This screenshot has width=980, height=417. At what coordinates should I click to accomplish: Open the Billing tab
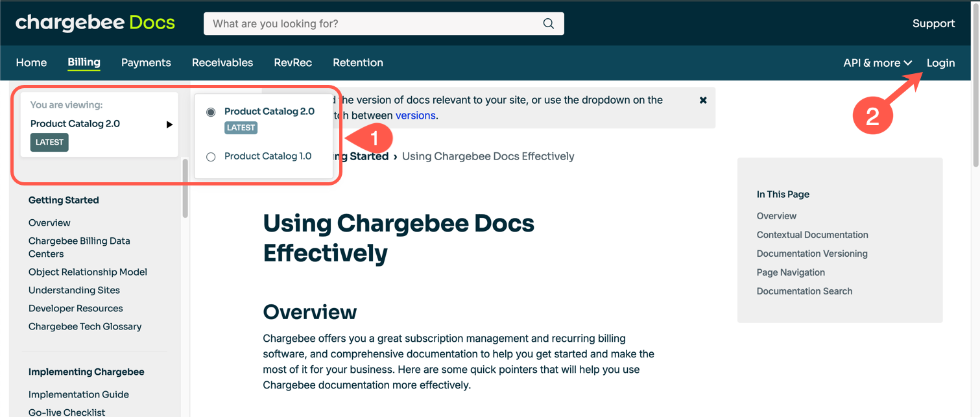[x=84, y=62]
